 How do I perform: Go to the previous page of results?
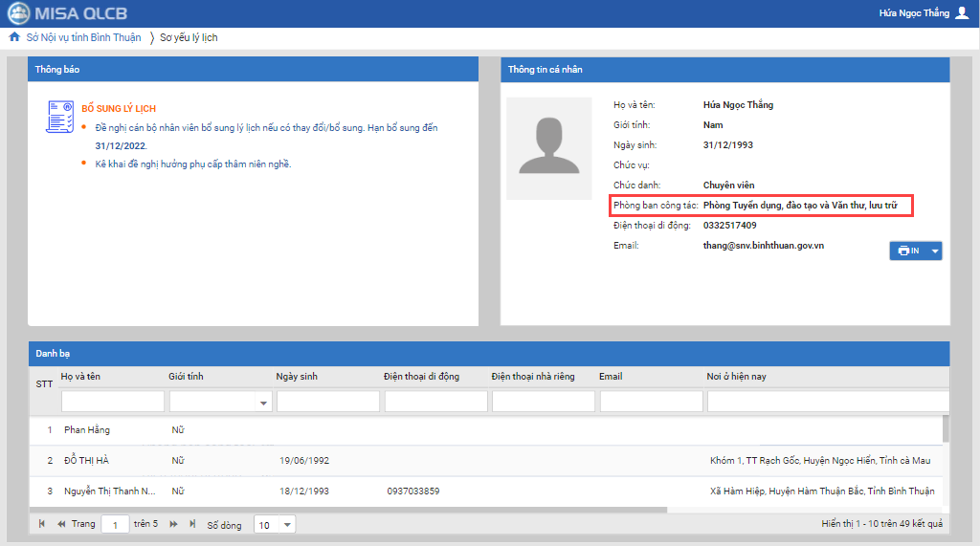(61, 524)
